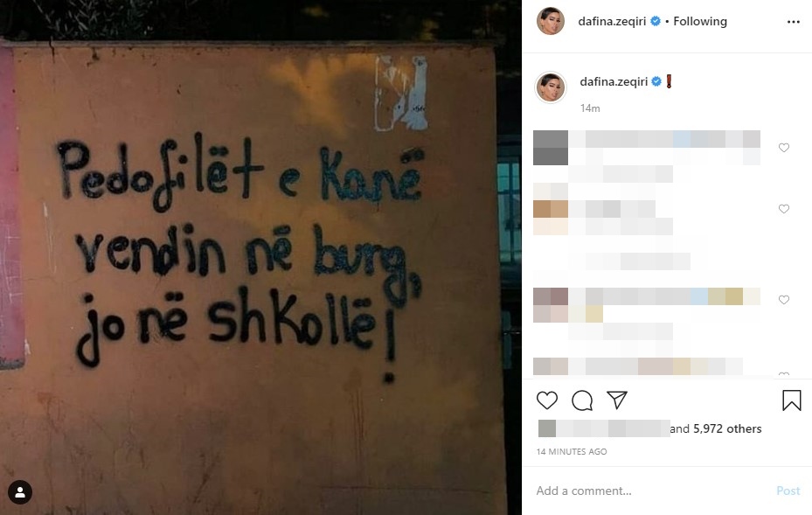View the 5,972 others likes list
Image resolution: width=812 pixels, height=515 pixels.
[x=727, y=428]
